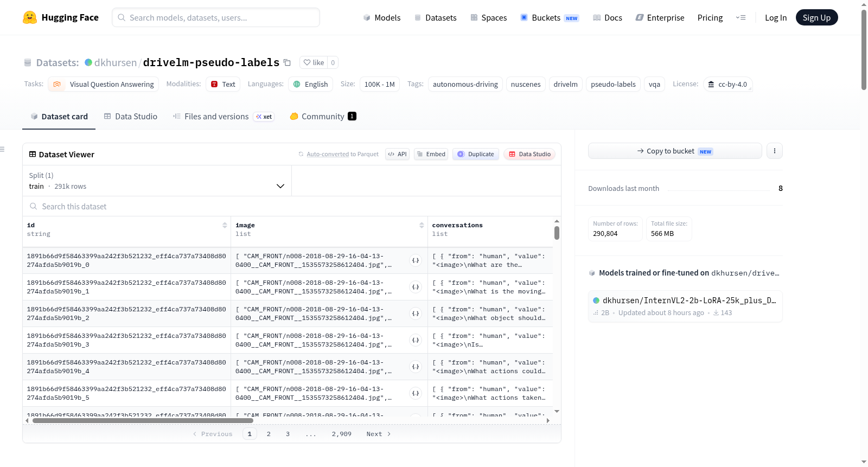Click the table horizontal scrollbar

point(143,420)
